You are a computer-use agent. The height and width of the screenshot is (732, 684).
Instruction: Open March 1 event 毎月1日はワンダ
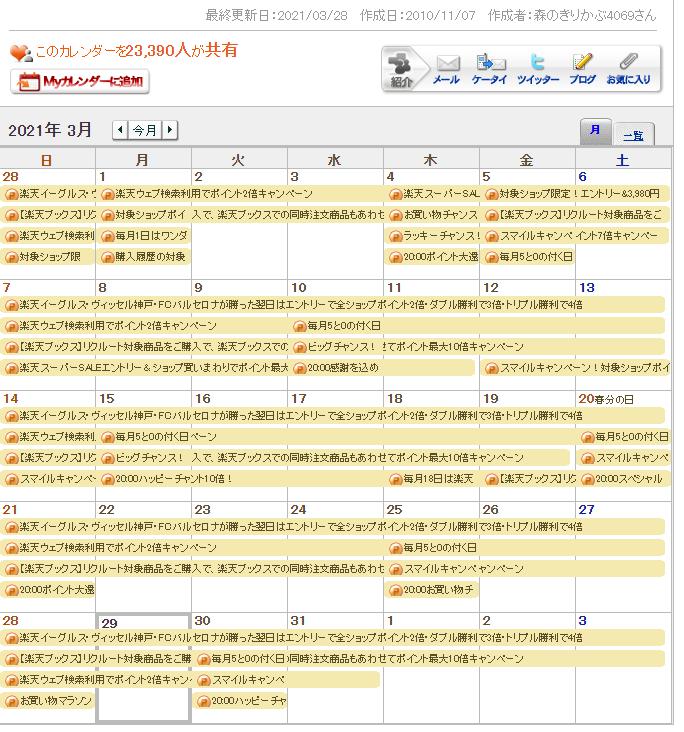click(x=144, y=236)
